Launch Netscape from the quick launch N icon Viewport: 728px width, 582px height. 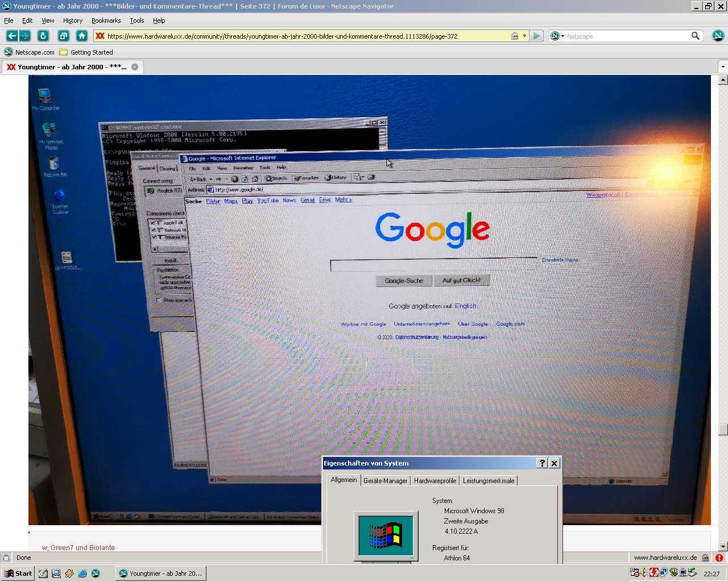pyautogui.click(x=96, y=573)
